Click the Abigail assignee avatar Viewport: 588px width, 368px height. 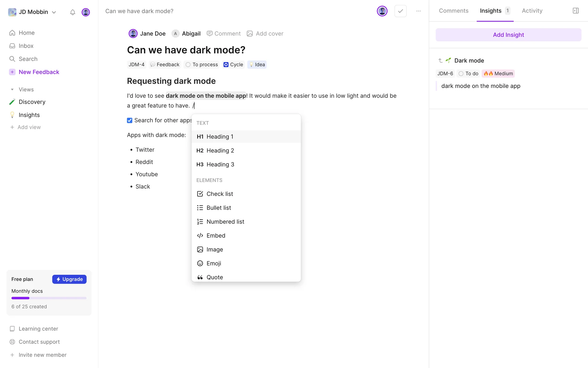(175, 34)
